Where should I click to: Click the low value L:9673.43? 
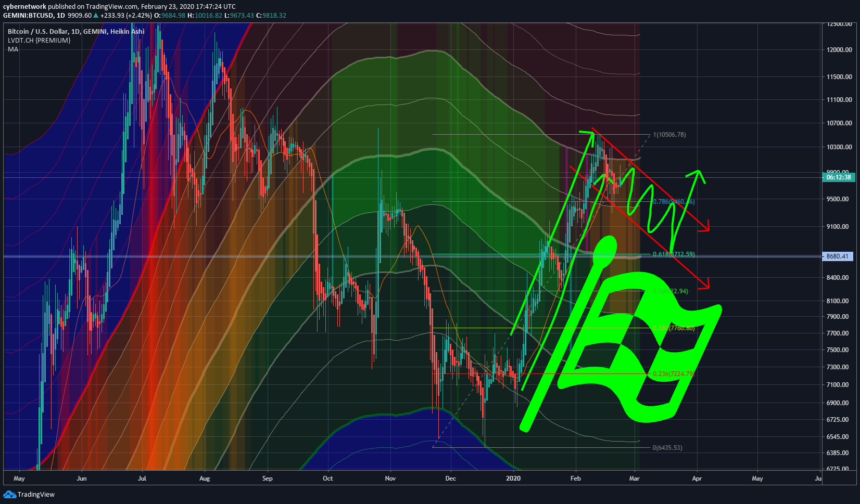[239, 15]
